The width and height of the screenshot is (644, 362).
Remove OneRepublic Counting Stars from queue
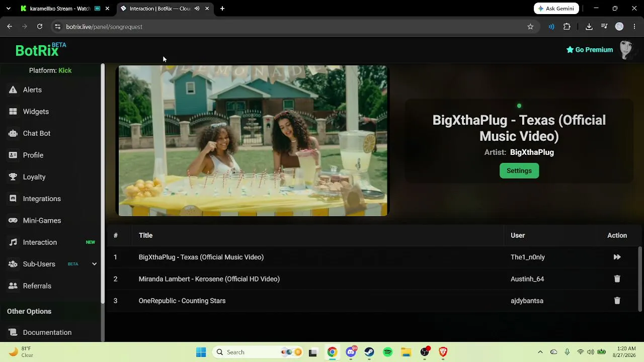617,301
